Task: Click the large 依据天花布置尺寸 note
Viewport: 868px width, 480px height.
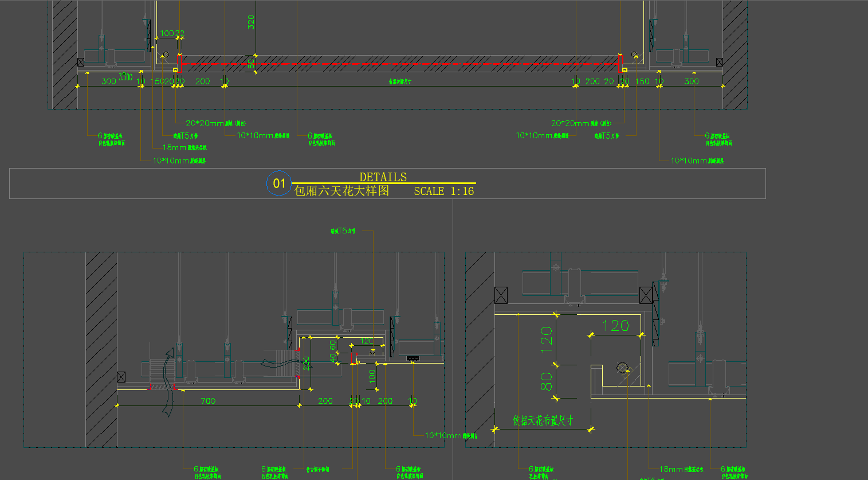Action: (543, 420)
